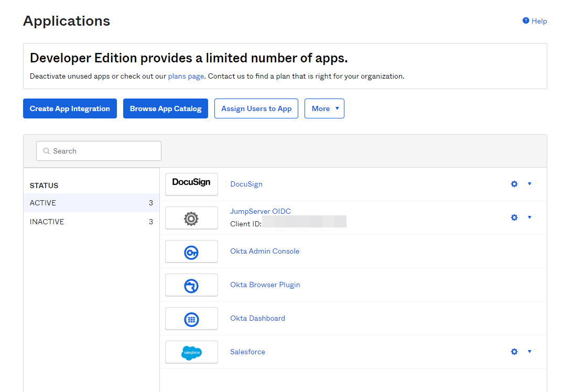The width and height of the screenshot is (563, 392).
Task: Click the Okta Admin Console app icon
Action: coord(191,251)
